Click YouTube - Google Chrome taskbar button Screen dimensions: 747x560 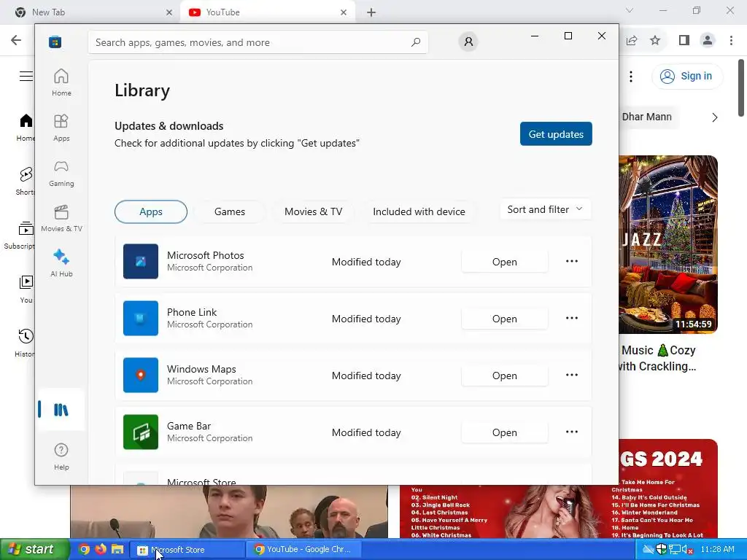pos(304,550)
